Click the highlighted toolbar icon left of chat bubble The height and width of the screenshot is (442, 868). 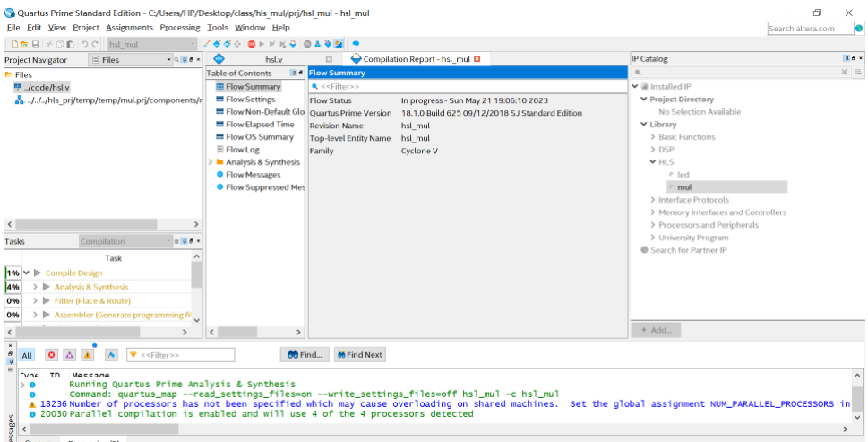[x=339, y=44]
